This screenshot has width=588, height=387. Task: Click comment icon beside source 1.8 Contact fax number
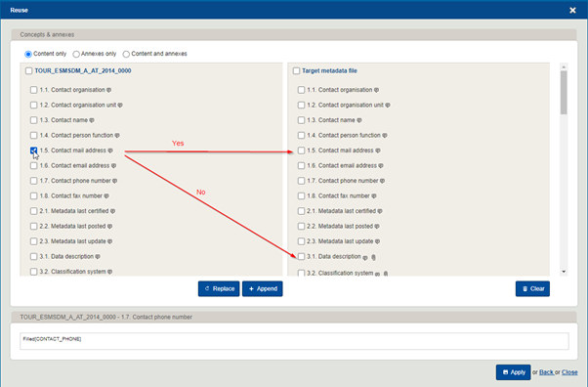click(106, 195)
